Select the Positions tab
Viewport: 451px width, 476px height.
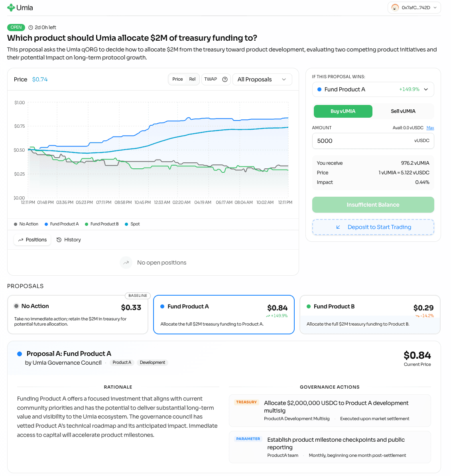coord(32,239)
